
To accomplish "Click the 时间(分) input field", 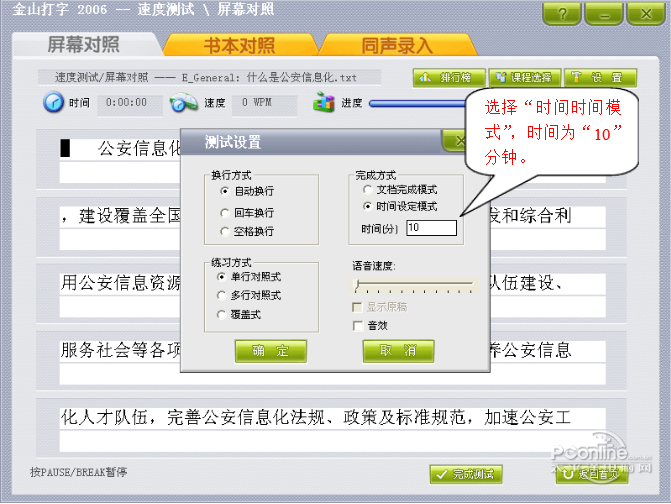I will click(x=431, y=228).
